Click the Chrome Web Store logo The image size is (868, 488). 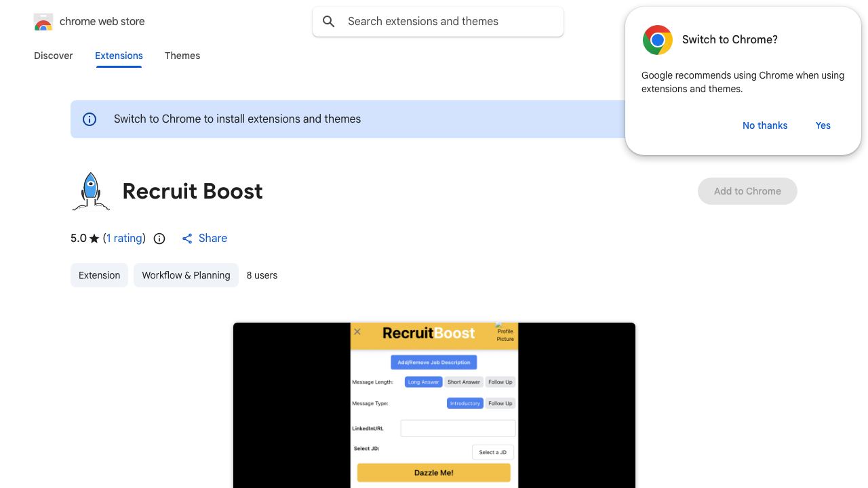point(43,22)
